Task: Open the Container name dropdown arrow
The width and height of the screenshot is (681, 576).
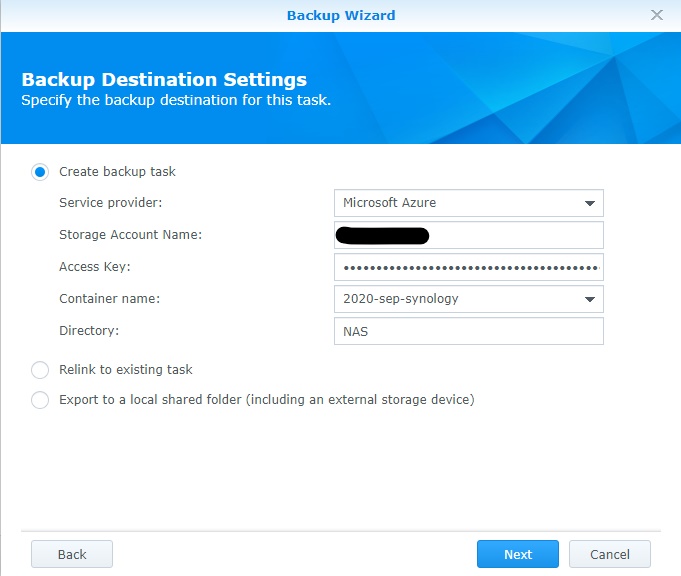Action: coord(589,299)
